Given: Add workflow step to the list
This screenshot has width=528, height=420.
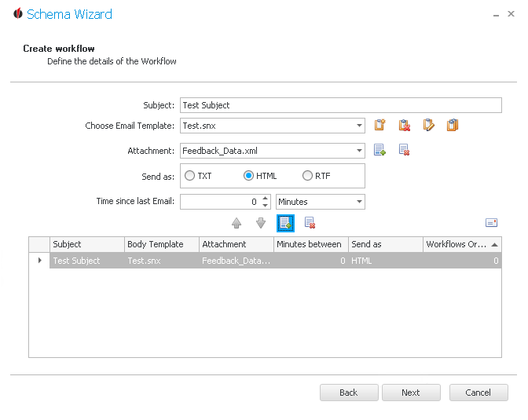Looking at the screenshot, I should tap(285, 223).
